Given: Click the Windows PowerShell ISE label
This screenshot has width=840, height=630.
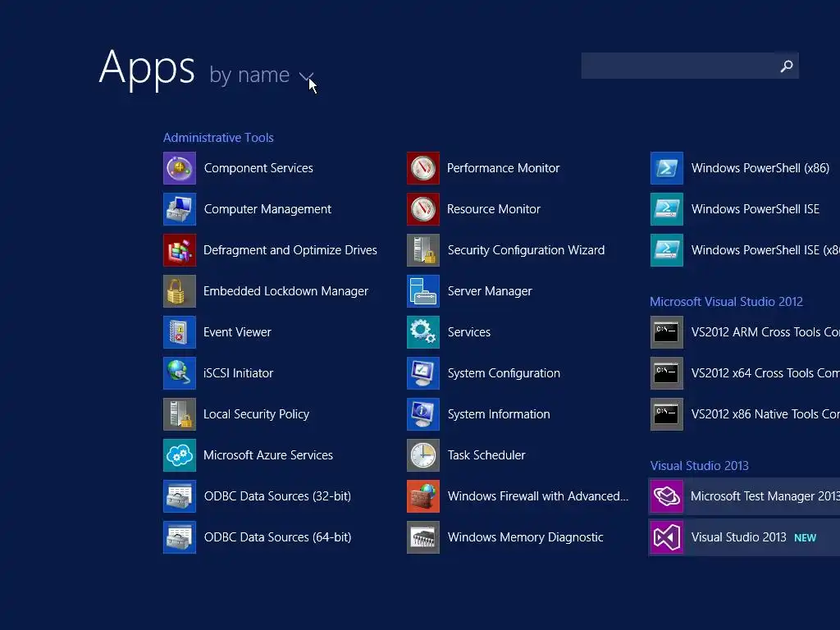Looking at the screenshot, I should coord(756,209).
